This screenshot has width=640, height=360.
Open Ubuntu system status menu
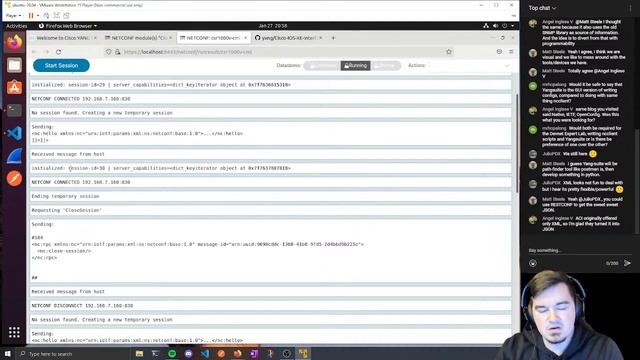[x=499, y=26]
